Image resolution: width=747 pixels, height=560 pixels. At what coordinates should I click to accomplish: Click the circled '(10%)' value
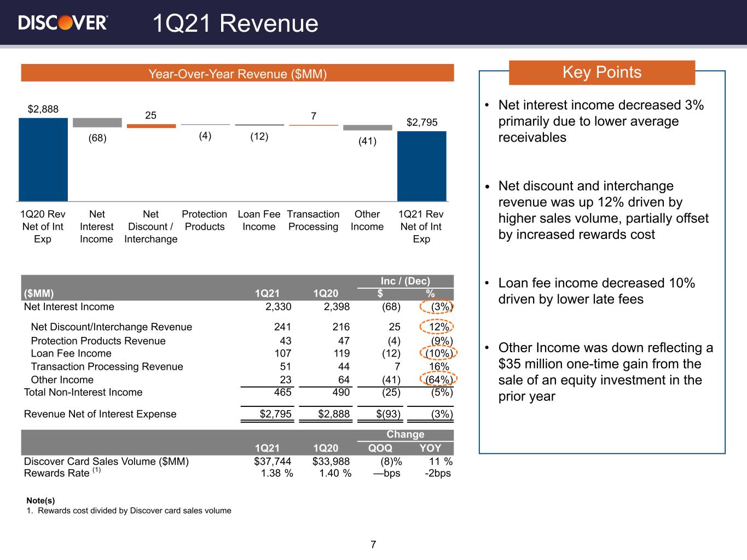[x=439, y=354]
